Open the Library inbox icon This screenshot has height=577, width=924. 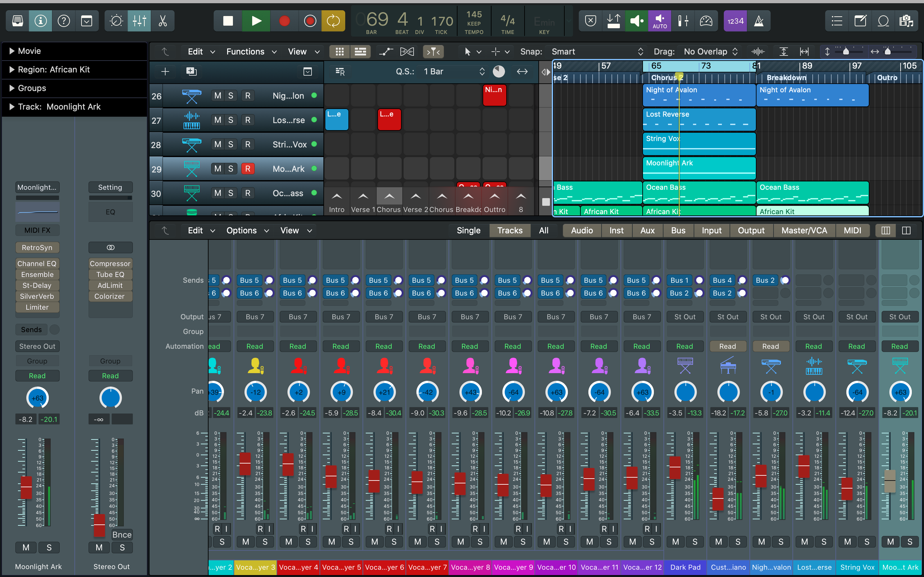(18, 21)
